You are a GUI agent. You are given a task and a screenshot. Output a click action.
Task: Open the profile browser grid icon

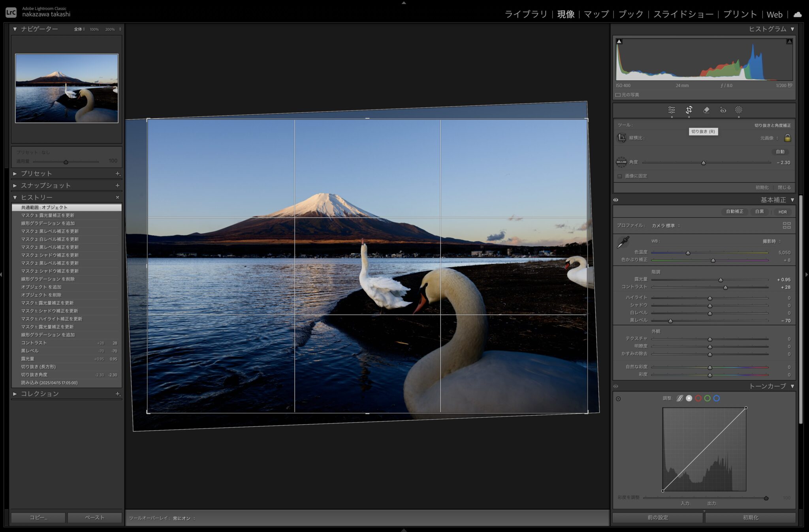point(786,225)
